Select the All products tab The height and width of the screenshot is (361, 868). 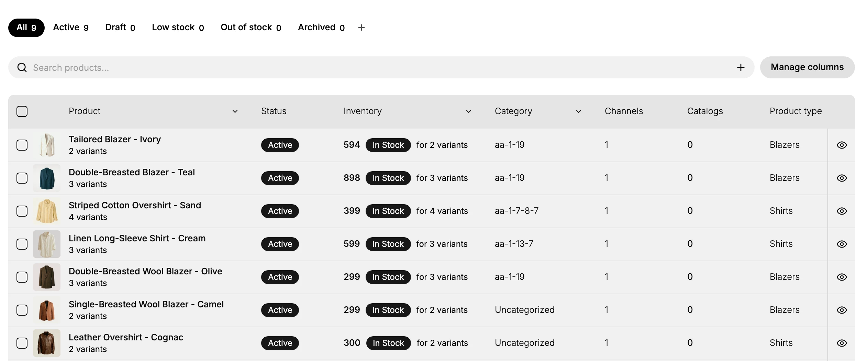[26, 28]
